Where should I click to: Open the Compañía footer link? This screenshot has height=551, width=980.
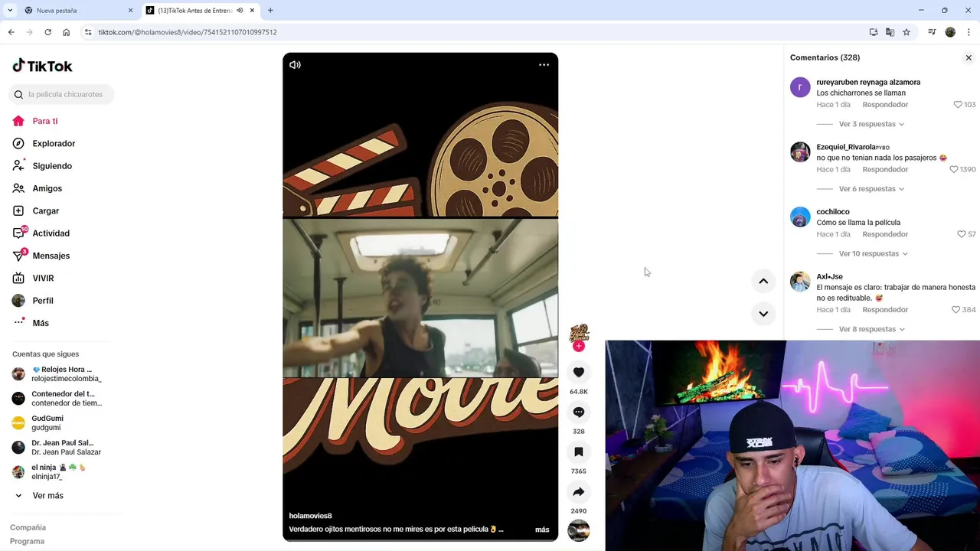[x=28, y=527]
